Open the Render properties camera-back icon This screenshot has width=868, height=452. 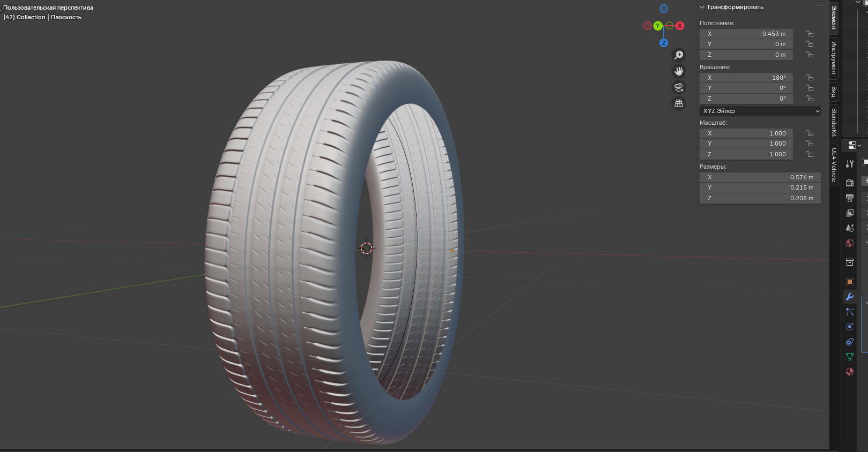click(x=850, y=183)
